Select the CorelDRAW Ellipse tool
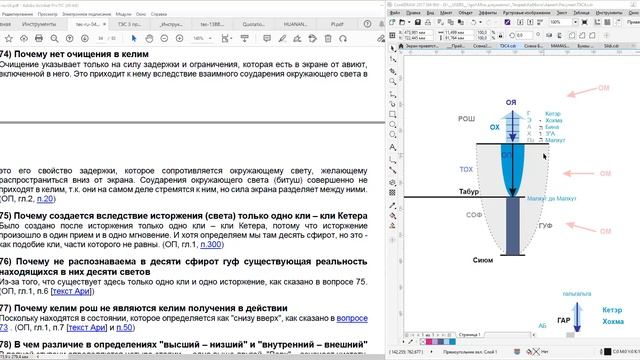The width and height of the screenshot is (640, 360). point(392,124)
